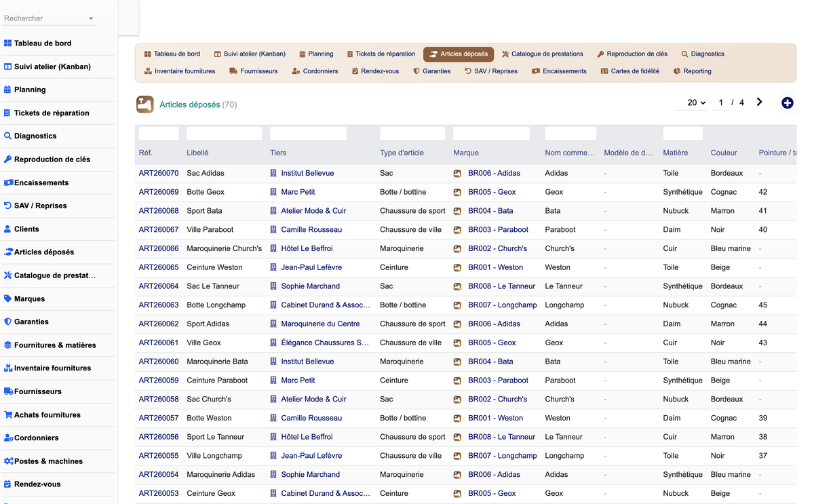The height and width of the screenshot is (504, 814).
Task: Sort by the Libellé column header
Action: 197,153
